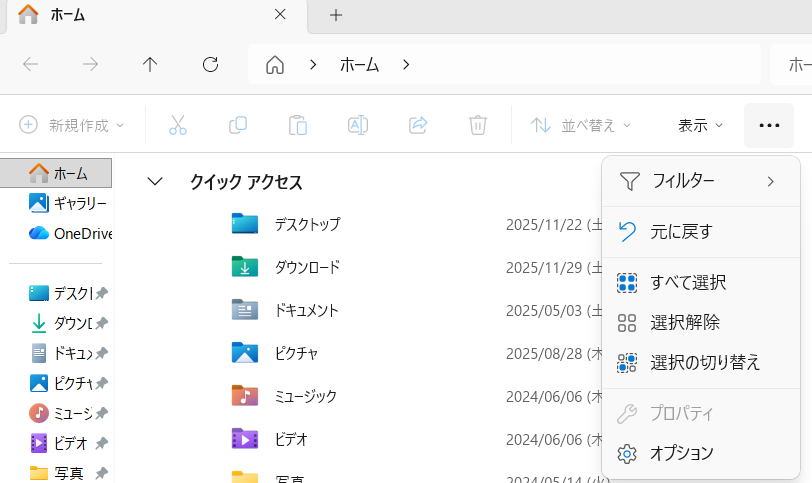The width and height of the screenshot is (812, 483).
Task: Click the Forward navigation arrow
Action: pos(90,65)
